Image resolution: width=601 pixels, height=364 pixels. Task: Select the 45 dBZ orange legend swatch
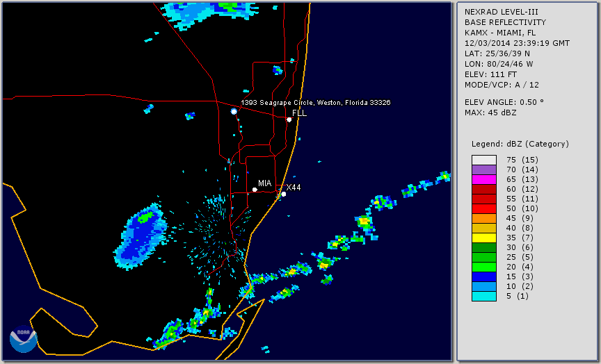pos(484,219)
